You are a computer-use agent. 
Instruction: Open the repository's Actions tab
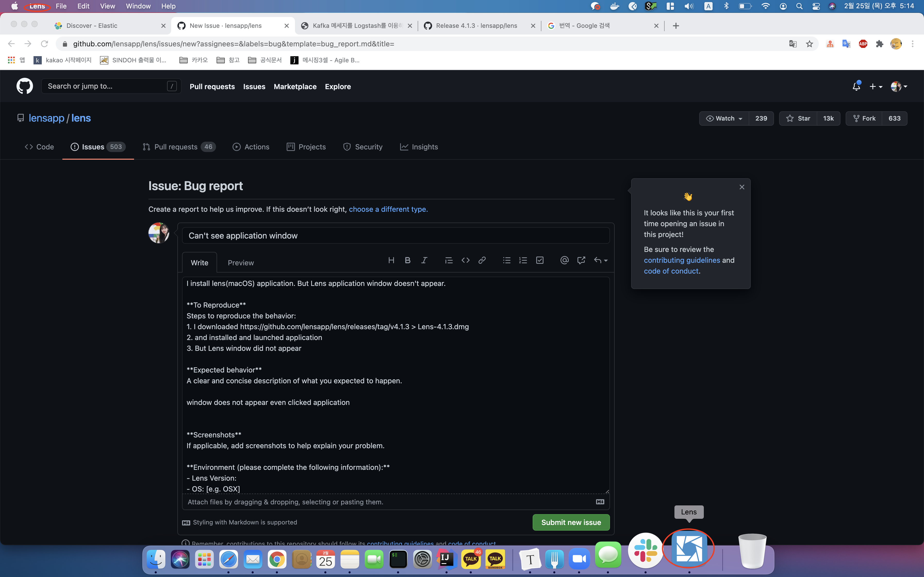click(x=251, y=147)
